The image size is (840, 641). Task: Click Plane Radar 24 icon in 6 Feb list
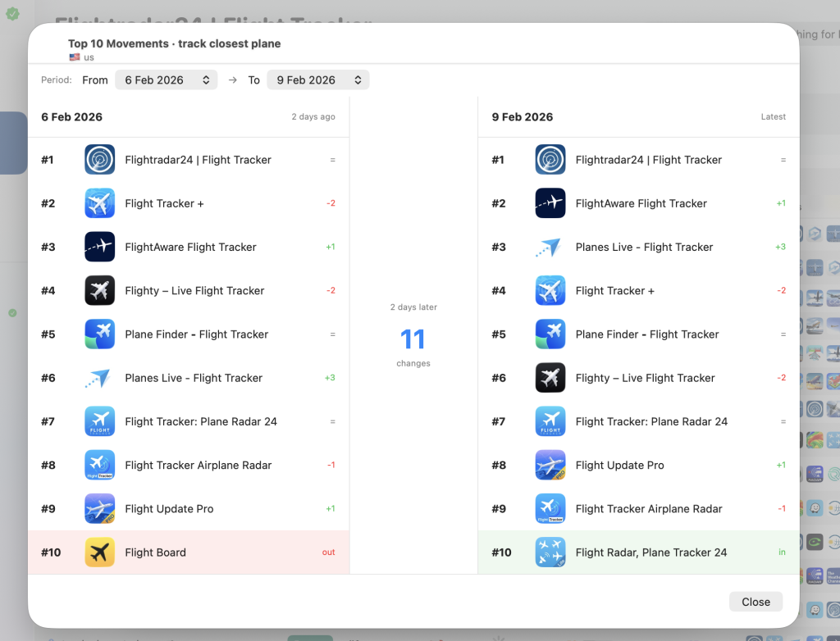(99, 421)
